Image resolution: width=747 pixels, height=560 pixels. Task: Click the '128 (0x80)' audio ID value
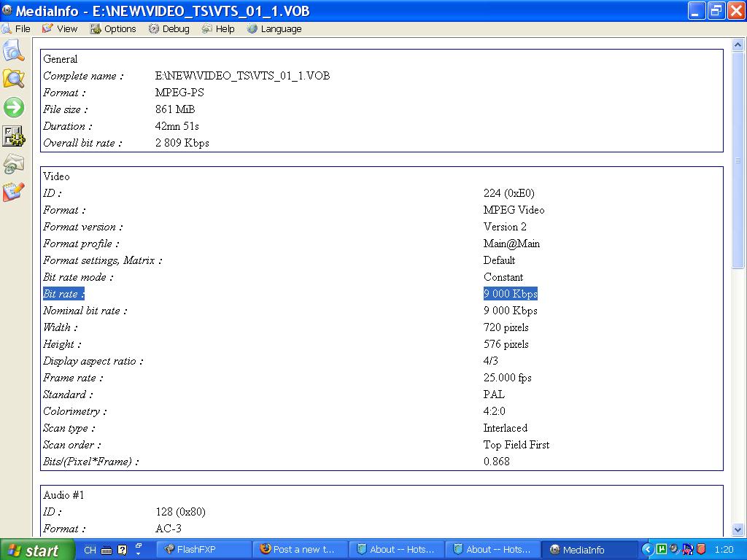tap(180, 512)
